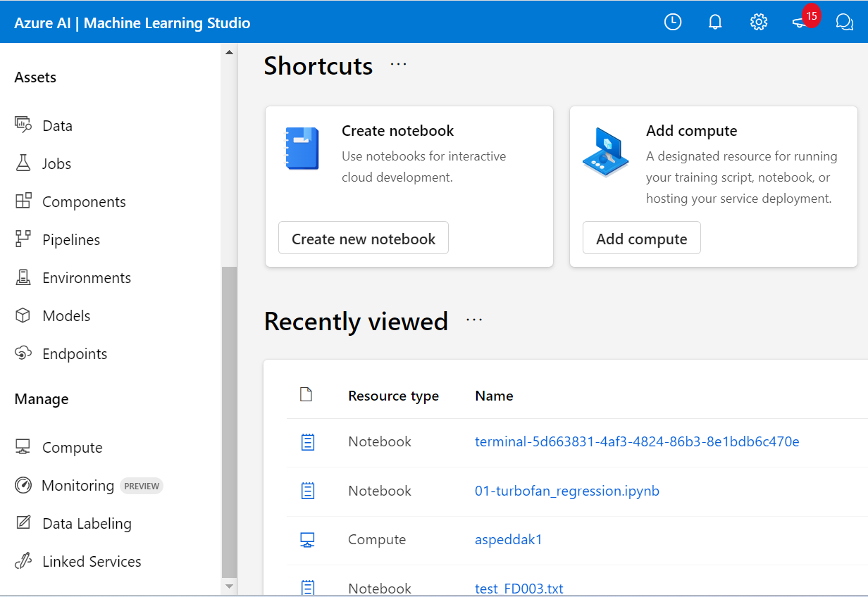Navigate to Models
The height and width of the screenshot is (597, 868).
coord(66,315)
